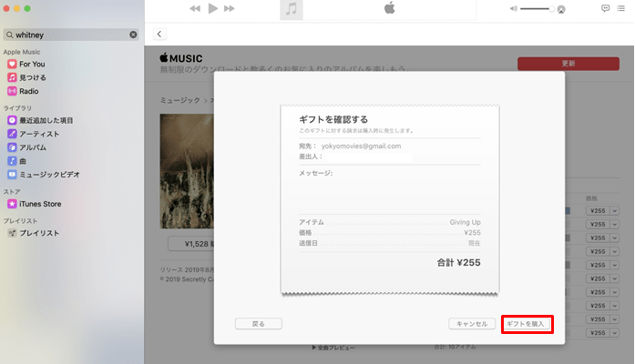The width and height of the screenshot is (635, 364).
Task: Click the ミュージック breadcrumb link
Action: [x=179, y=100]
